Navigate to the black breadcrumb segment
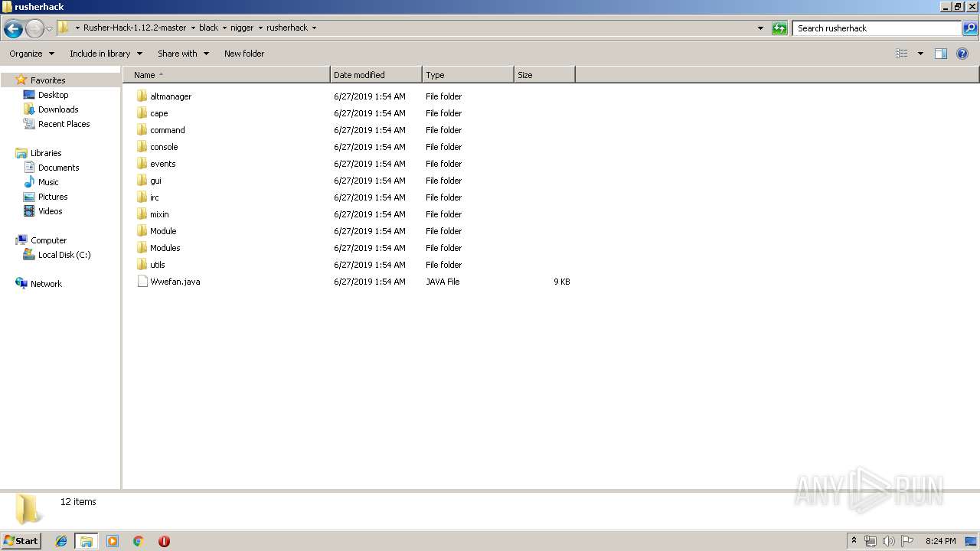 (208, 28)
